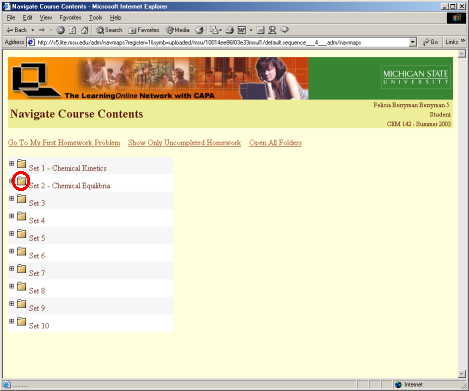Click the Messenger person toolbar icon

[272, 30]
